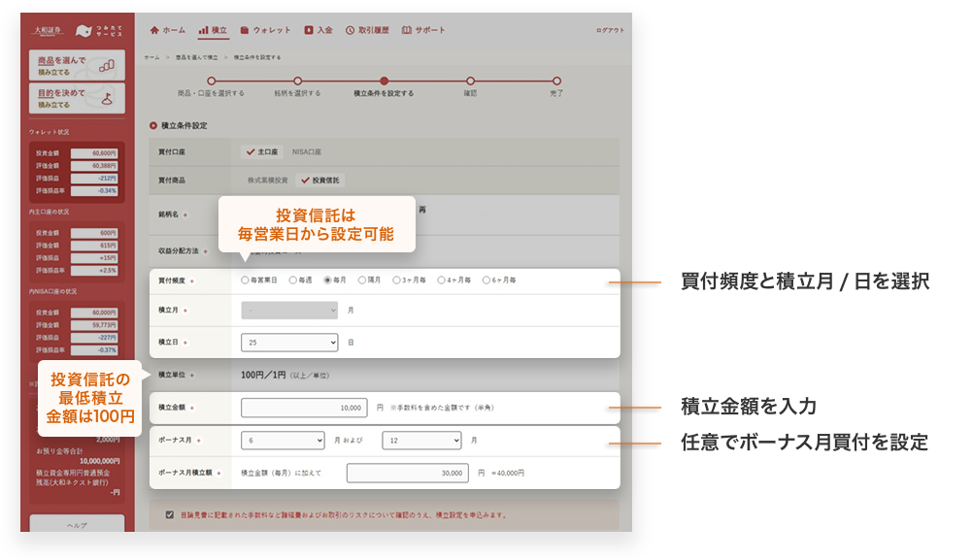Open the ウォレット wallet icon
973x560 pixels.
pyautogui.click(x=245, y=30)
